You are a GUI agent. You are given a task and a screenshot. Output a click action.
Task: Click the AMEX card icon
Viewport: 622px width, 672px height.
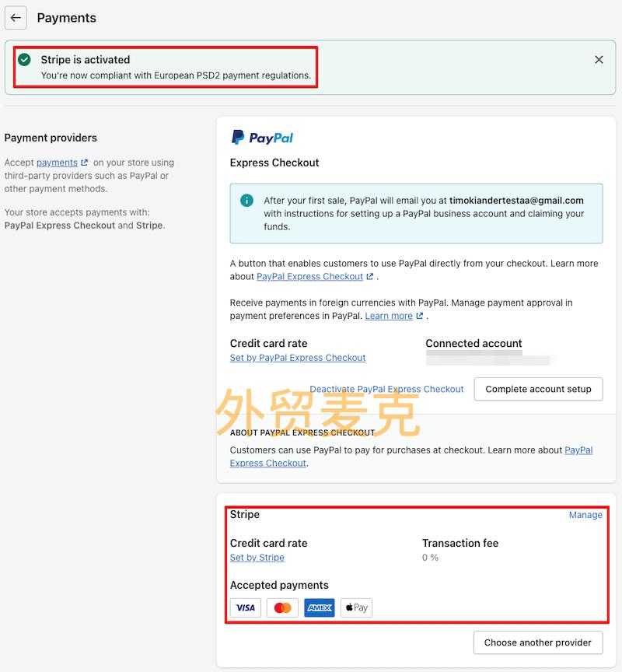320,607
